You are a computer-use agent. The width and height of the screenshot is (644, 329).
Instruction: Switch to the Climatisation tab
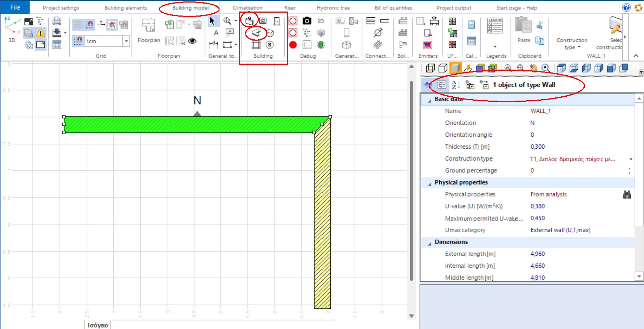[247, 8]
